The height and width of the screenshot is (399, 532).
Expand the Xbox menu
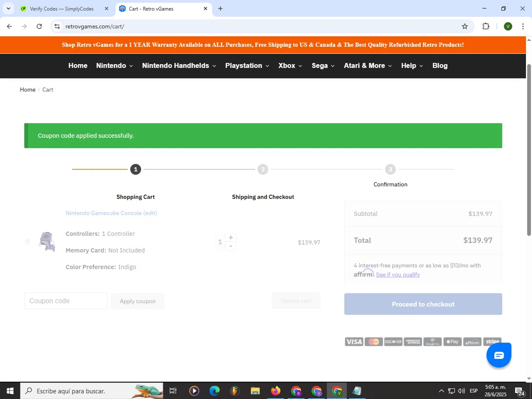coord(290,66)
